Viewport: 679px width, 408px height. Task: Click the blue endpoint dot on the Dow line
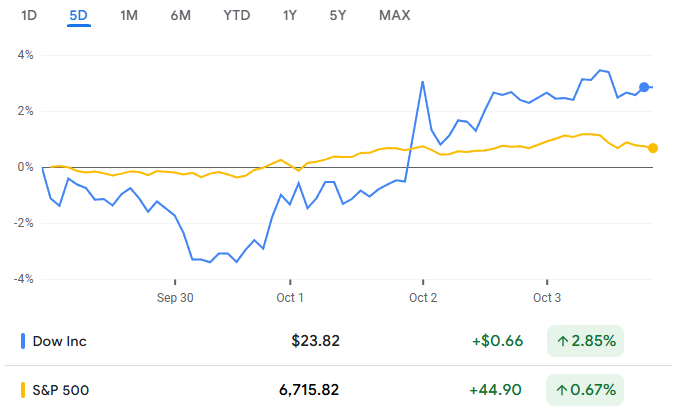point(645,88)
